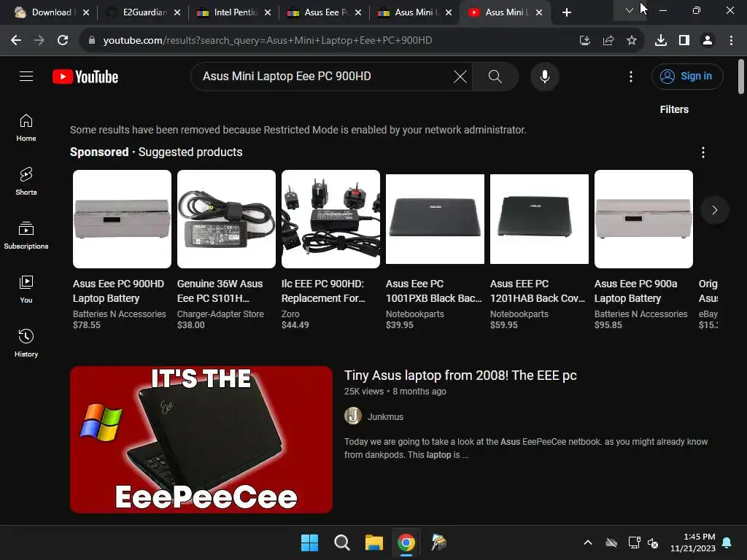
Task: Open the Windows Start menu
Action: [x=309, y=542]
